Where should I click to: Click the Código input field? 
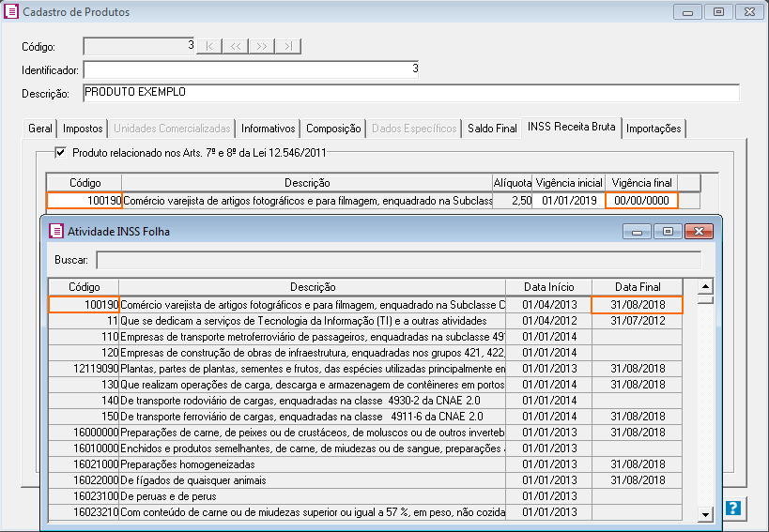[139, 47]
